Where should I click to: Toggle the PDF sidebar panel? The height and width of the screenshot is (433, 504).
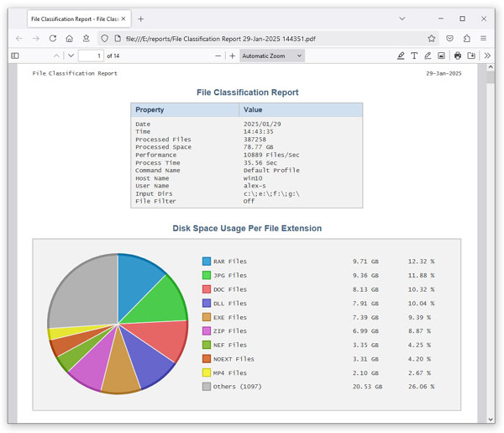click(15, 55)
